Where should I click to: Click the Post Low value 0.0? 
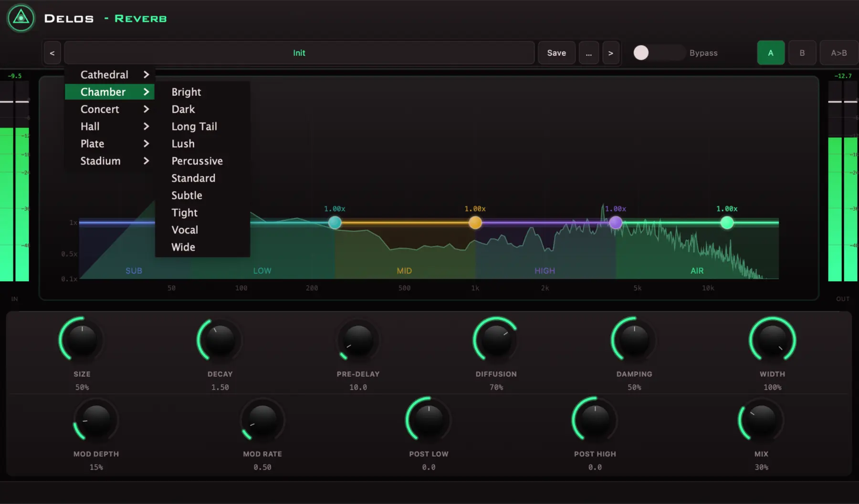[429, 467]
